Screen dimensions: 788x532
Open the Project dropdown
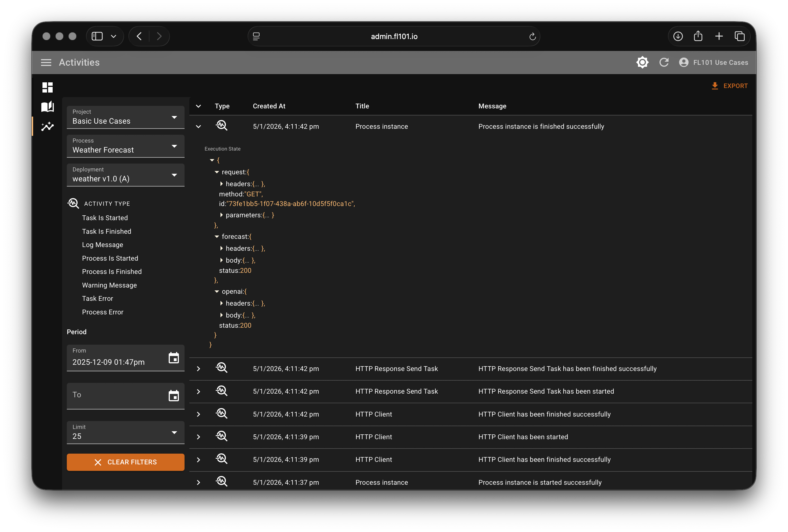pyautogui.click(x=125, y=117)
